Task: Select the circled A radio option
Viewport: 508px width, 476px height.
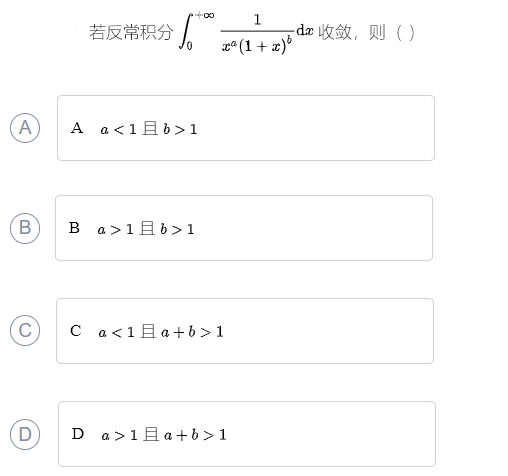Action: (25, 128)
